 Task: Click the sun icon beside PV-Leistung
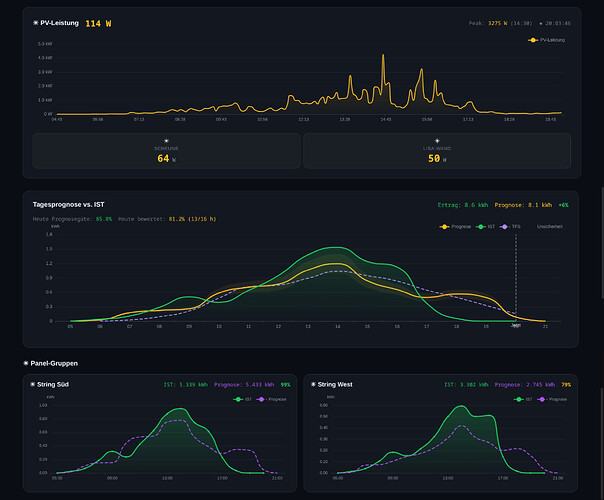[x=35, y=23]
